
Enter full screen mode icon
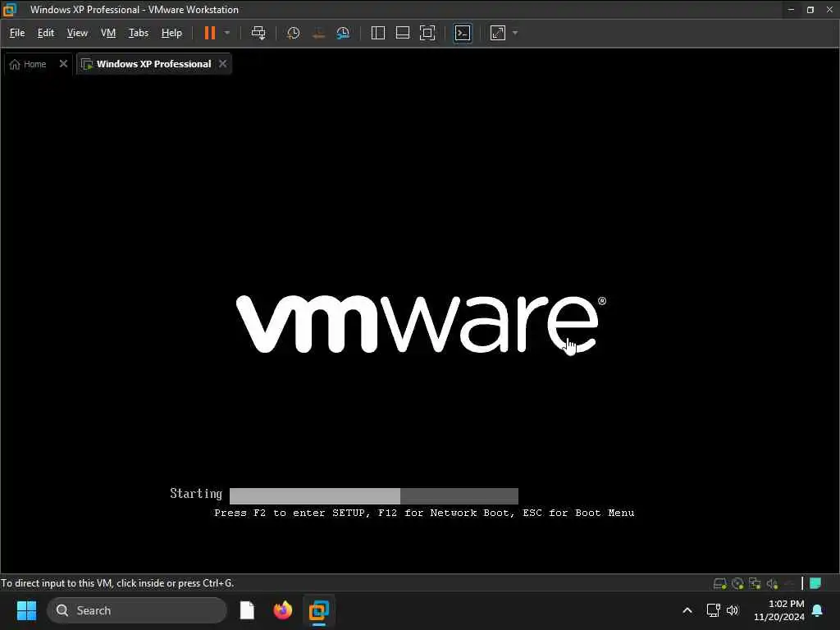427,33
